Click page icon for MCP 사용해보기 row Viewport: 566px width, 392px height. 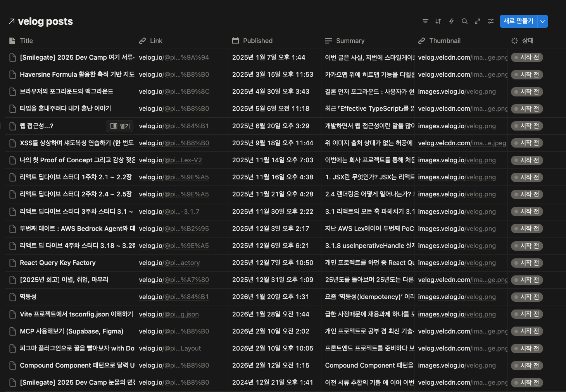point(13,332)
